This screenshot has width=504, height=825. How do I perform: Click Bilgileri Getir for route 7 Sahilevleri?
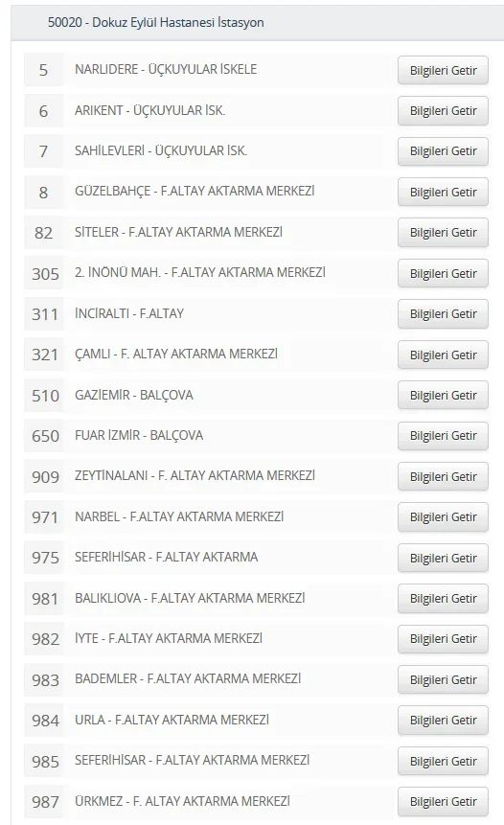(x=443, y=151)
